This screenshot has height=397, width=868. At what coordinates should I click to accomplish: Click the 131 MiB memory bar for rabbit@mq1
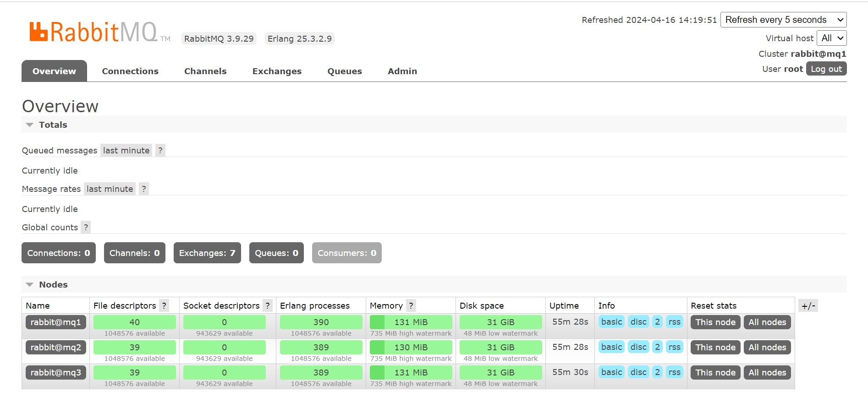point(411,322)
